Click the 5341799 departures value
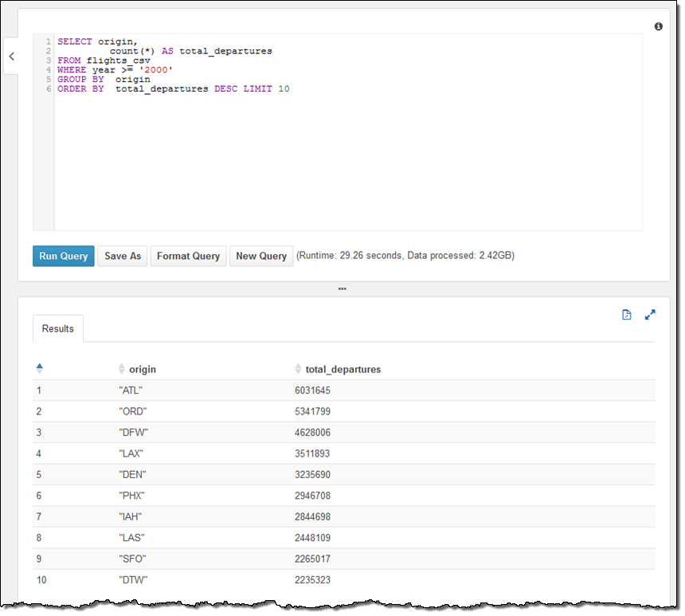 [x=312, y=411]
